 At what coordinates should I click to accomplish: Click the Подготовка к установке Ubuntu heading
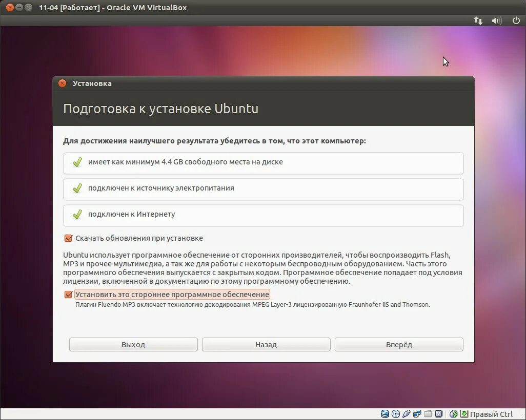(160, 109)
